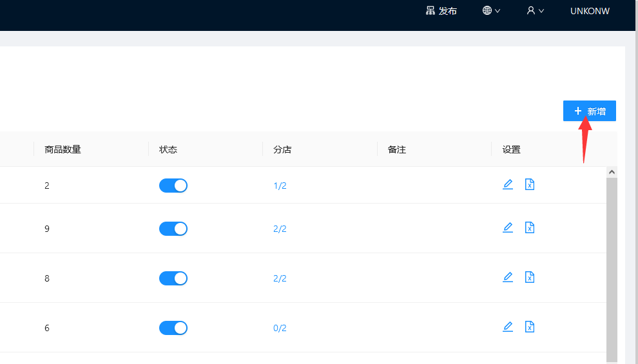The image size is (638, 364).
Task: Click edit pencil icon in row with quantity 8
Action: [508, 277]
